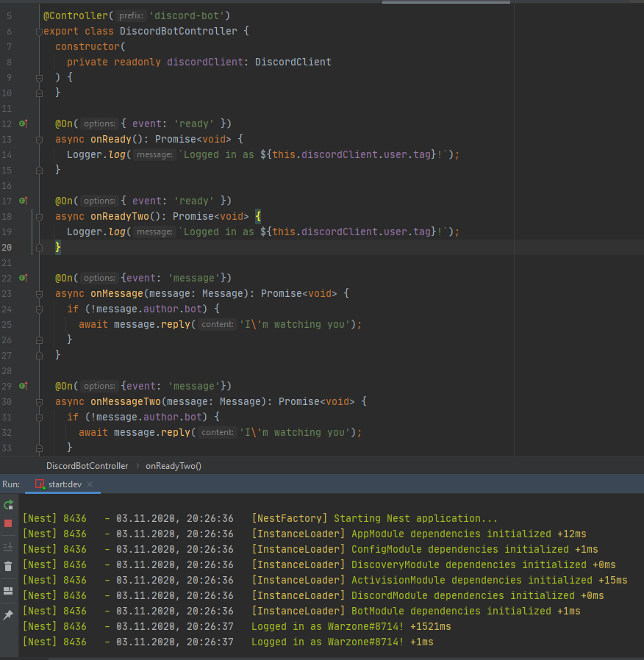Stop the running Nest application
The height and width of the screenshot is (660, 644).
[x=10, y=525]
